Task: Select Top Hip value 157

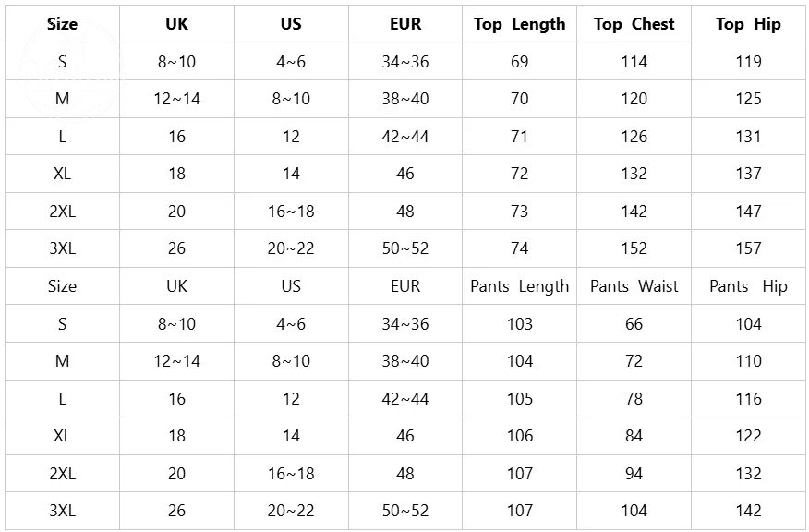Action: [x=748, y=248]
